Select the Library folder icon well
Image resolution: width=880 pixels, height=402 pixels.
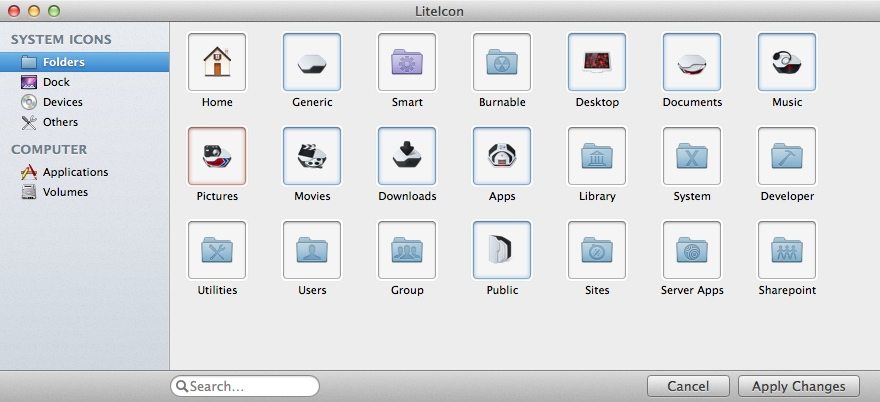(597, 156)
